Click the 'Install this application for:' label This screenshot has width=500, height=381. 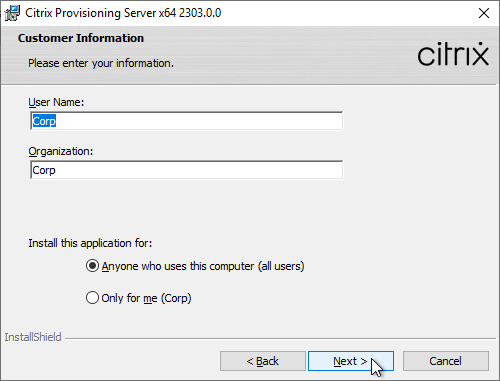coord(90,243)
